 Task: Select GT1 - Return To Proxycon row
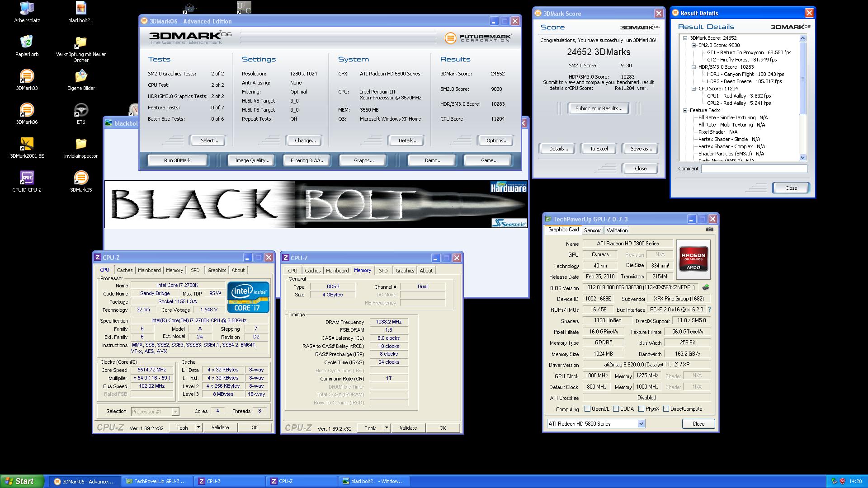[749, 52]
